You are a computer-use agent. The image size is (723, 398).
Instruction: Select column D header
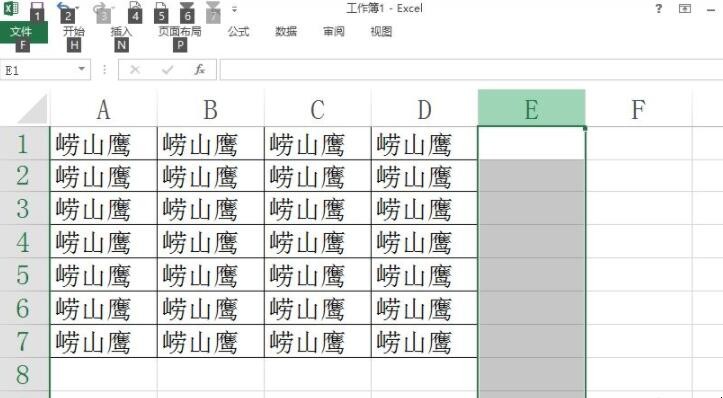click(x=425, y=109)
